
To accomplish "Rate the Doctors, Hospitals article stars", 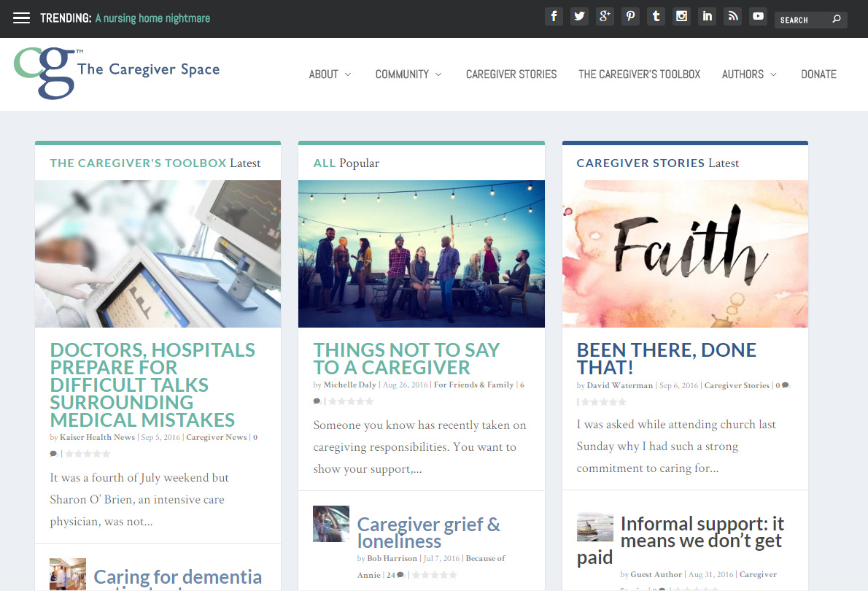I will coord(88,454).
